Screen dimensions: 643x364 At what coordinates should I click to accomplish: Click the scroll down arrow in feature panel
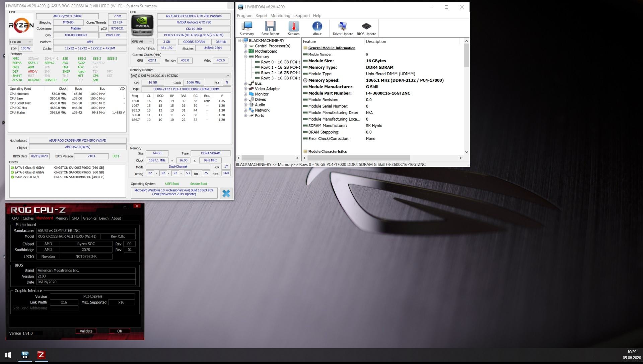tap(467, 152)
